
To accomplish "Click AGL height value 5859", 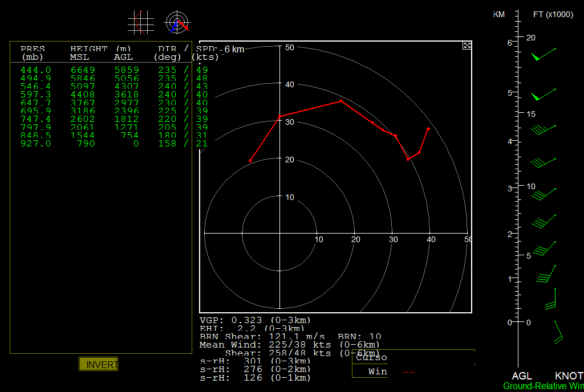I will tap(127, 70).
